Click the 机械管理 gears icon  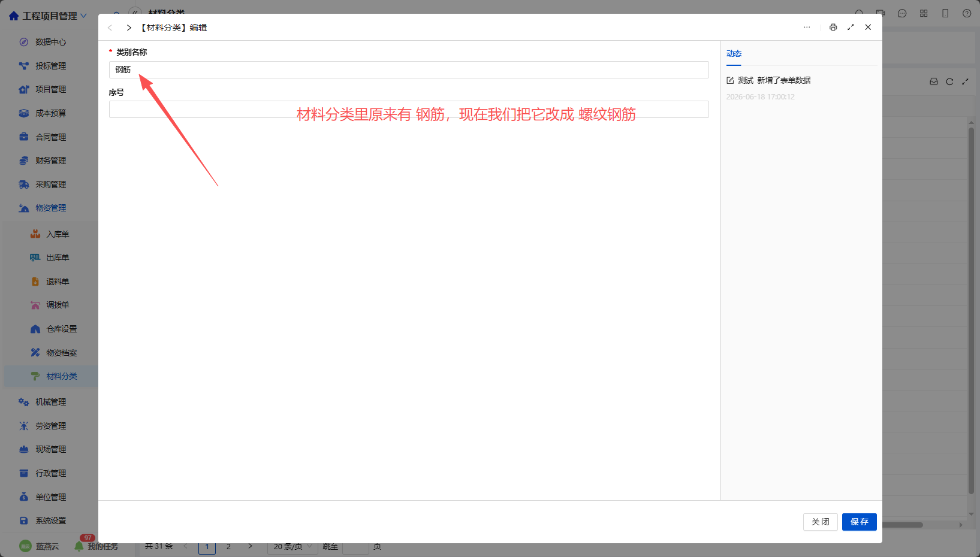click(x=24, y=402)
